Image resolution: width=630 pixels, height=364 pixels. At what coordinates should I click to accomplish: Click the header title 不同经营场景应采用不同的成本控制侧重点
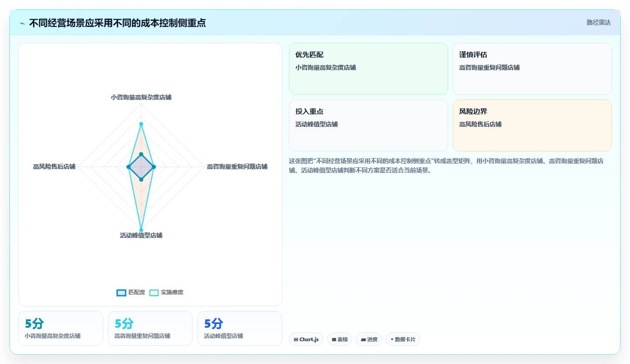pyautogui.click(x=117, y=23)
